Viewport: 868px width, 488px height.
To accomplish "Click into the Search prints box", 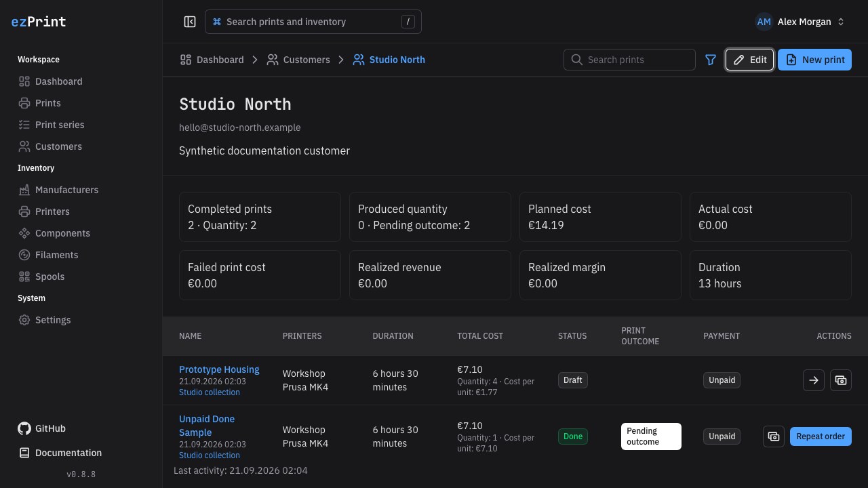I will [629, 60].
